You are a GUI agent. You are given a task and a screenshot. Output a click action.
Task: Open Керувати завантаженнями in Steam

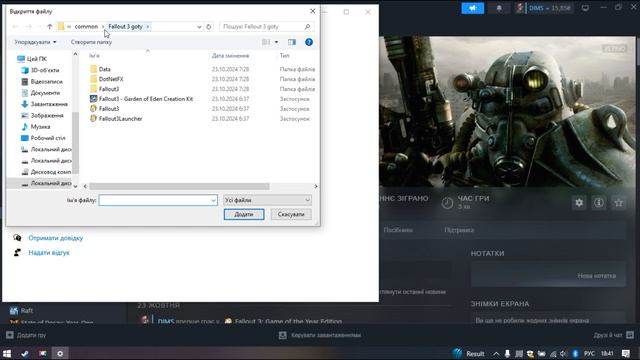pyautogui.click(x=320, y=335)
